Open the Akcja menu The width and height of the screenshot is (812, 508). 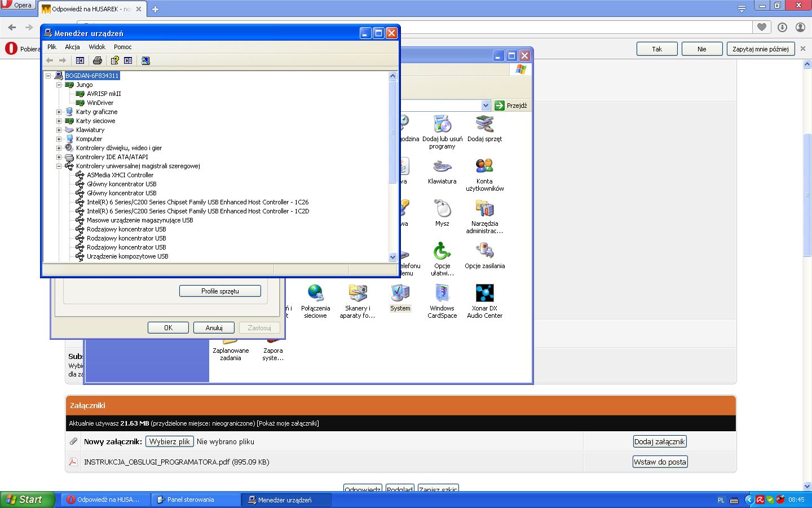[x=72, y=47]
